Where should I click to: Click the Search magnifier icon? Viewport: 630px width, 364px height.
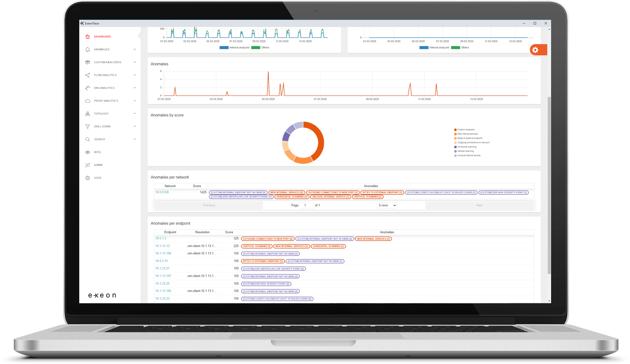pyautogui.click(x=88, y=140)
